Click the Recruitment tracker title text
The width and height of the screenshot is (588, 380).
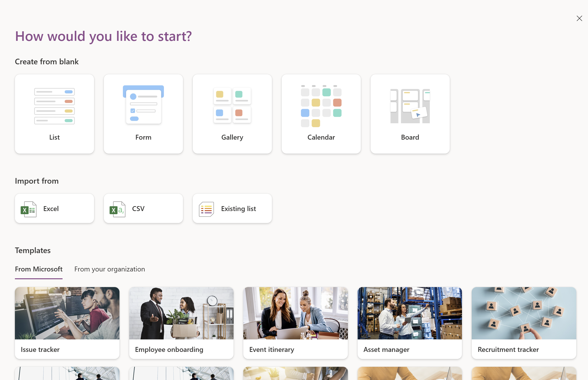click(508, 349)
